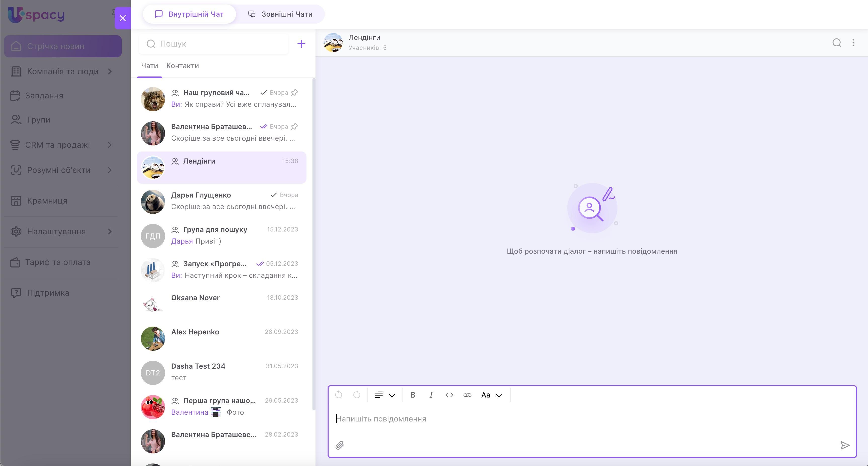Create new chat with plus icon
Screen dimensions: 868x466
click(x=301, y=44)
